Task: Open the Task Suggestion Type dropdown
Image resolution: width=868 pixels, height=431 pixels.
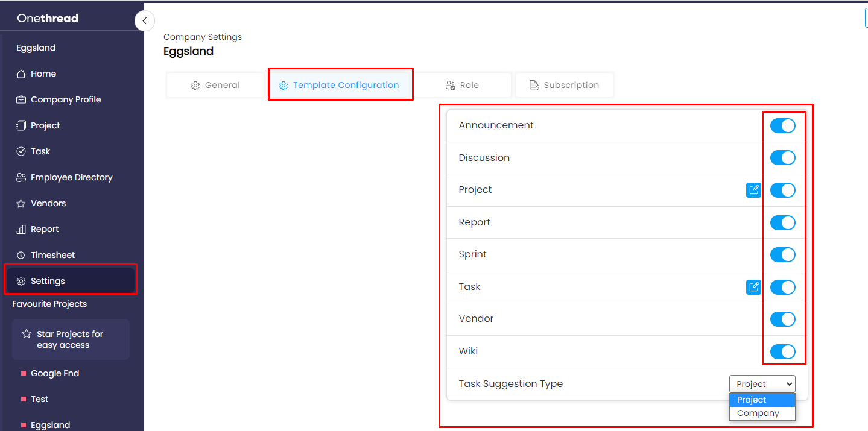Action: 762,384
